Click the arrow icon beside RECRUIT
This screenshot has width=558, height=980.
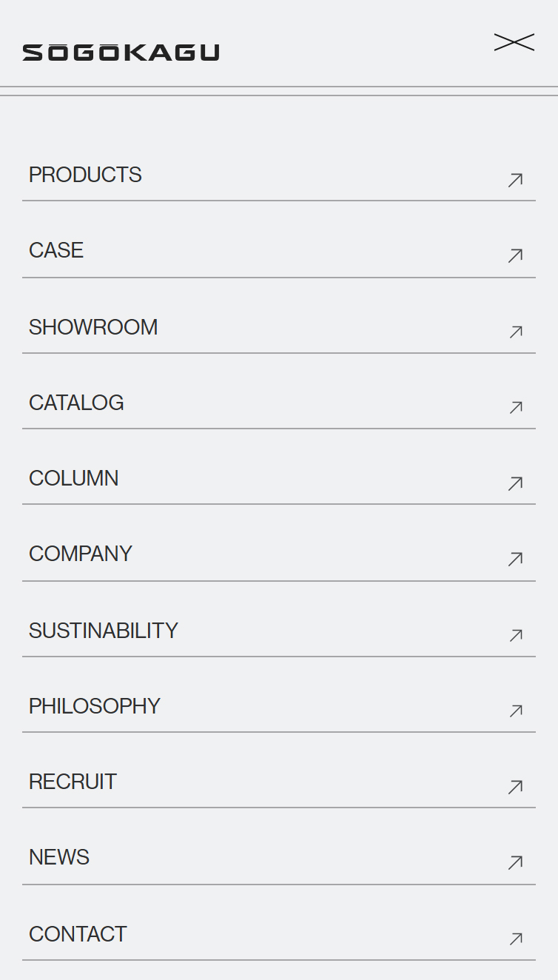pyautogui.click(x=516, y=787)
